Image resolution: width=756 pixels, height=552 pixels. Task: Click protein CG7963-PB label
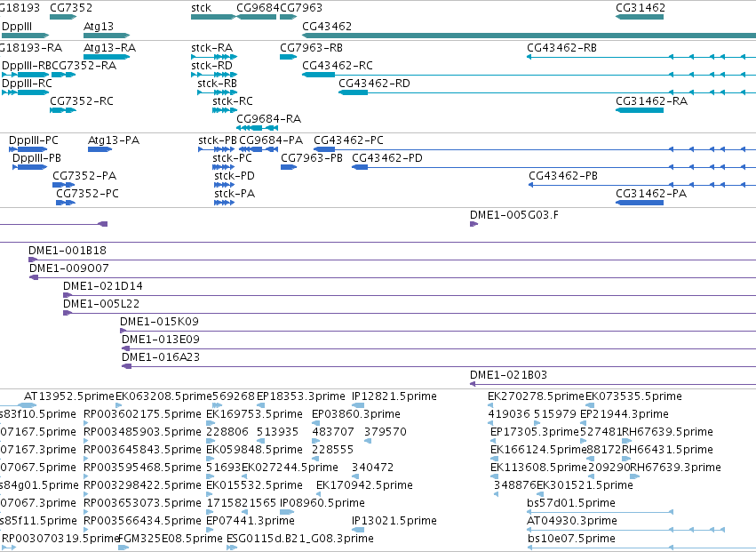[x=312, y=158]
